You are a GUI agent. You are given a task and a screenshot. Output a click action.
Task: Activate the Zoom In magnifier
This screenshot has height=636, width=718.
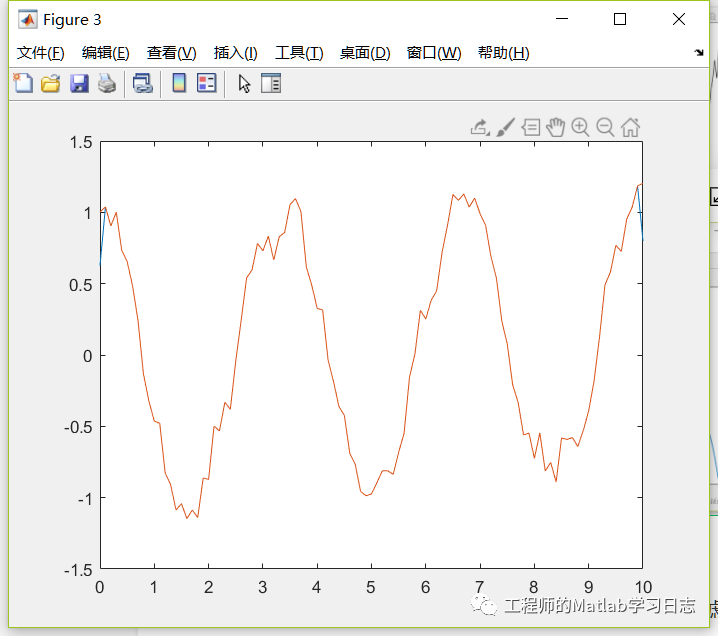pos(580,127)
